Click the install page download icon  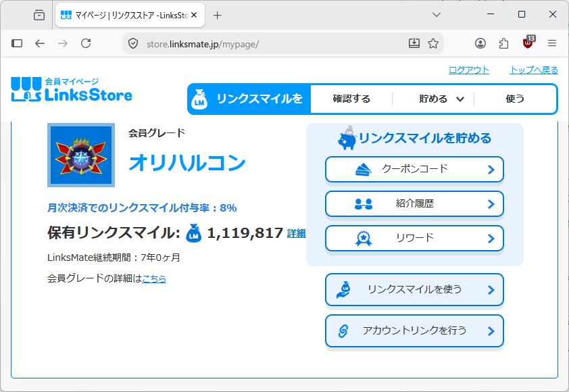pyautogui.click(x=414, y=43)
